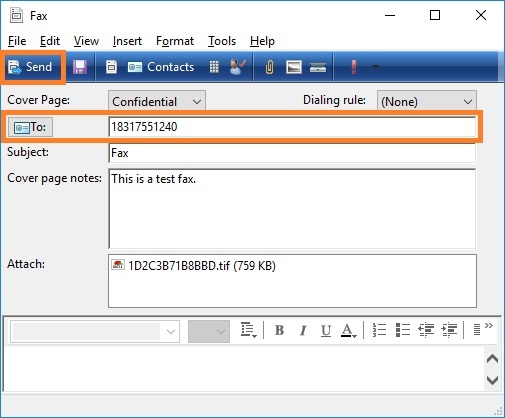Insert from scanner icon

pos(318,68)
